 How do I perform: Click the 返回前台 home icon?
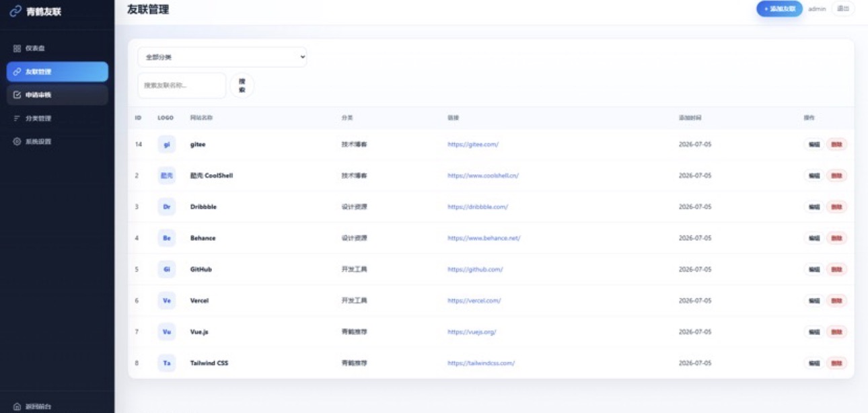click(x=17, y=406)
